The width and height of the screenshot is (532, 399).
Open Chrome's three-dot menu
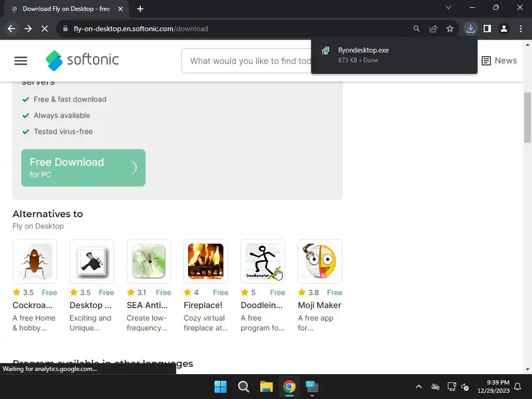(x=521, y=29)
